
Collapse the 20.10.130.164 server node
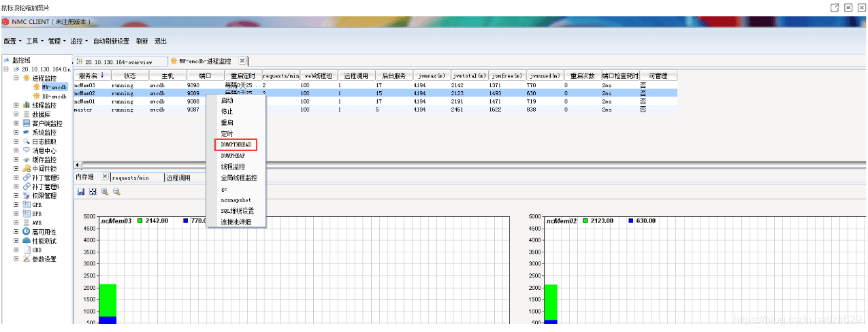point(6,69)
